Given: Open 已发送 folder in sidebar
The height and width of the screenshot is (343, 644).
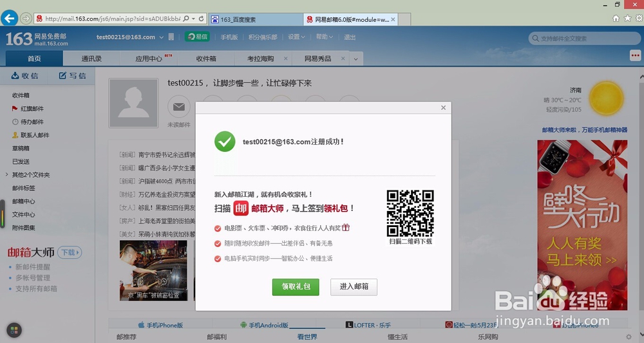Looking at the screenshot, I should point(21,162).
